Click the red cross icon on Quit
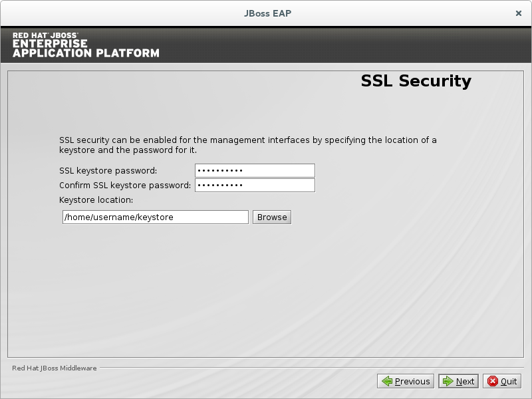This screenshot has height=399, width=532. click(493, 381)
